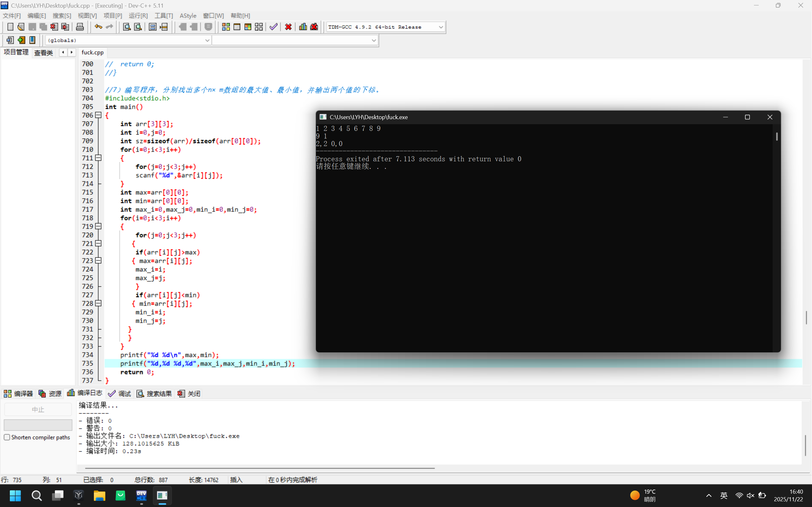Image resolution: width=812 pixels, height=507 pixels.
Task: Click the 关闭 button in bottom panel
Action: click(189, 394)
